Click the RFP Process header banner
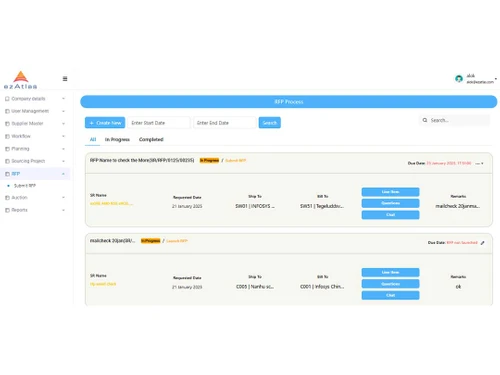Image resolution: width=500 pixels, height=375 pixels. [289, 102]
